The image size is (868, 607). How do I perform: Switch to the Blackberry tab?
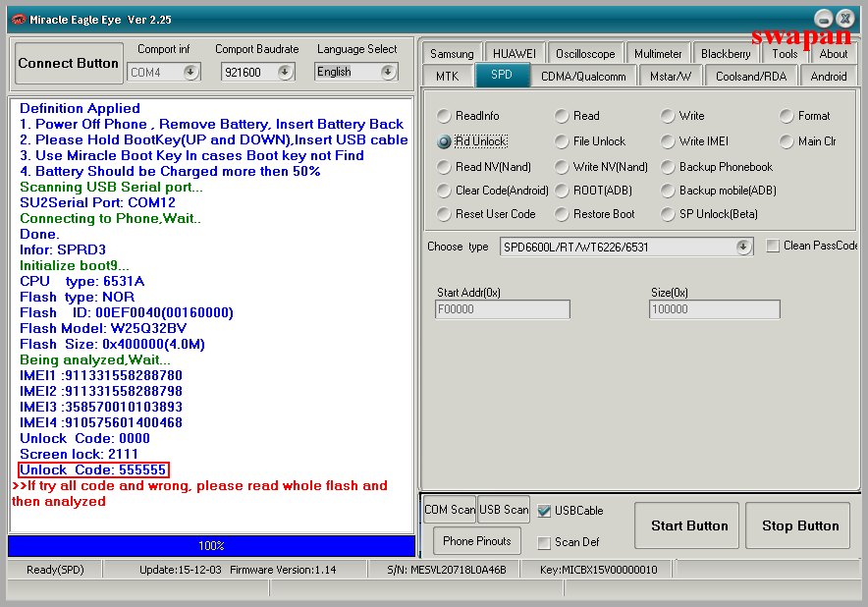click(726, 54)
